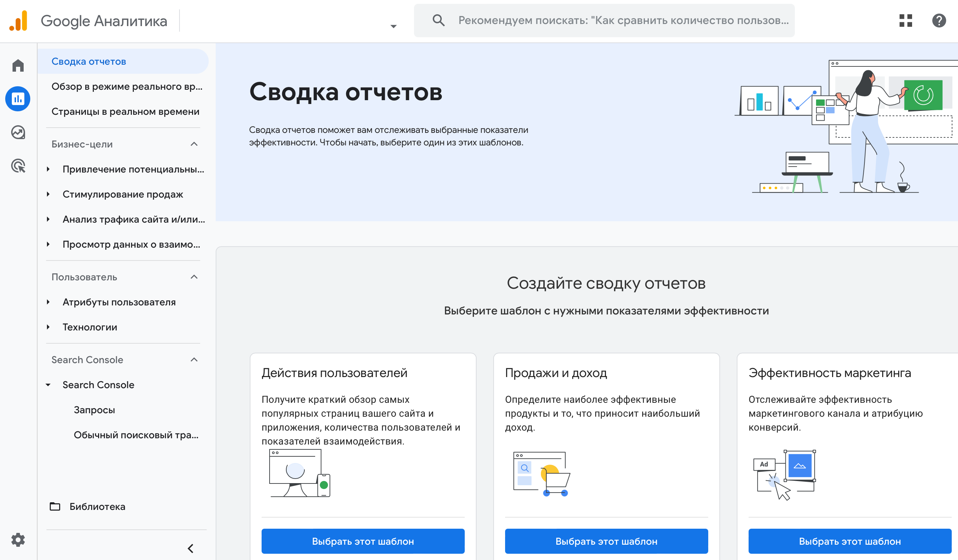This screenshot has width=958, height=560.
Task: Collapse the Бизнес-цели section
Action: coord(194,144)
